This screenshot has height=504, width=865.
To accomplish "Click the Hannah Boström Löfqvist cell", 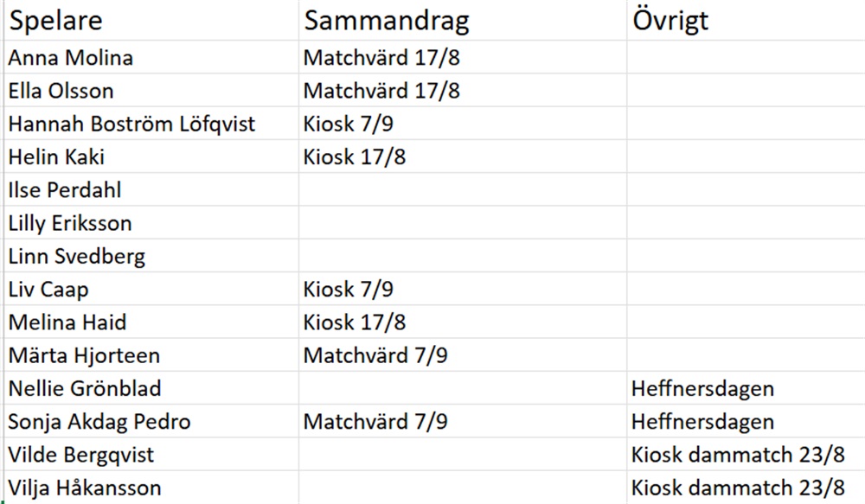I will (131, 124).
